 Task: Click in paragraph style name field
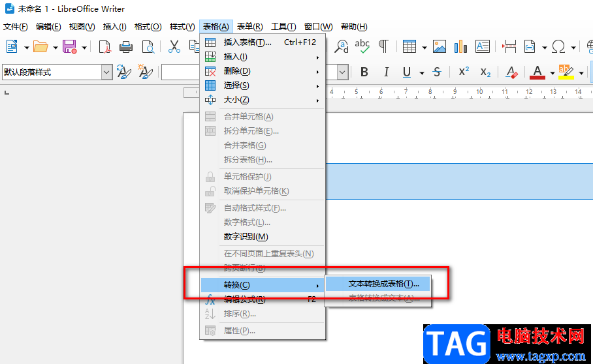(x=52, y=72)
